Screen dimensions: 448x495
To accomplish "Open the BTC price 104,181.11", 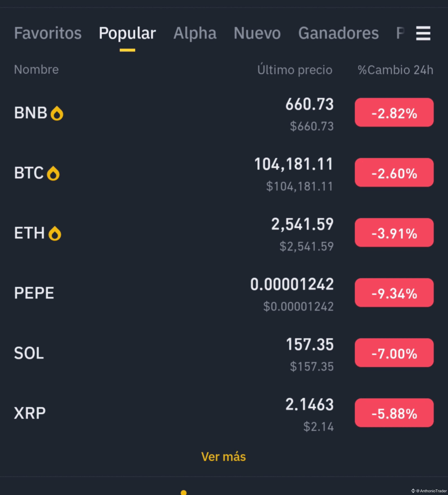I will [294, 164].
